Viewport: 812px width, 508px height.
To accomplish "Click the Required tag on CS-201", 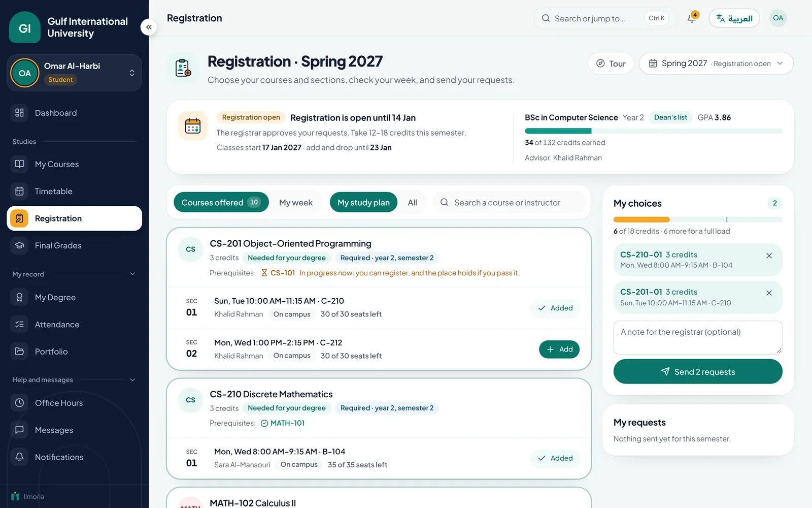I will tap(387, 258).
